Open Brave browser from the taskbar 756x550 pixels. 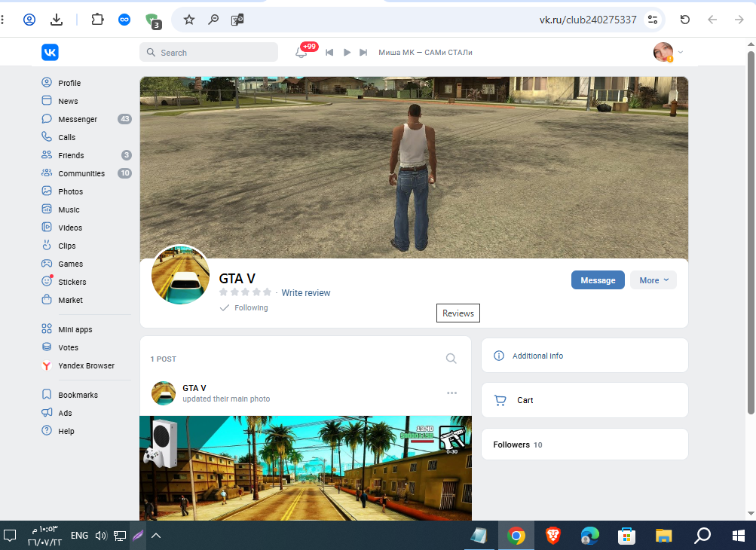pos(553,536)
